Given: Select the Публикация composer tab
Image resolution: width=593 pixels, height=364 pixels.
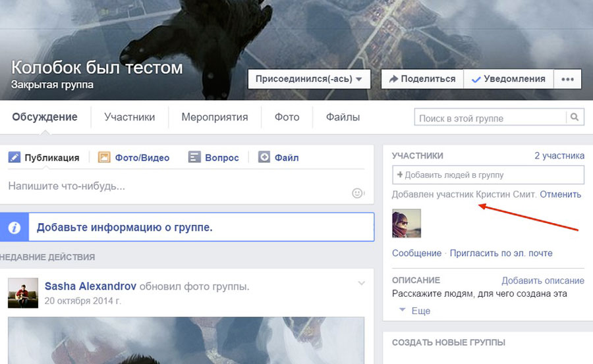Looking at the screenshot, I should point(44,157).
